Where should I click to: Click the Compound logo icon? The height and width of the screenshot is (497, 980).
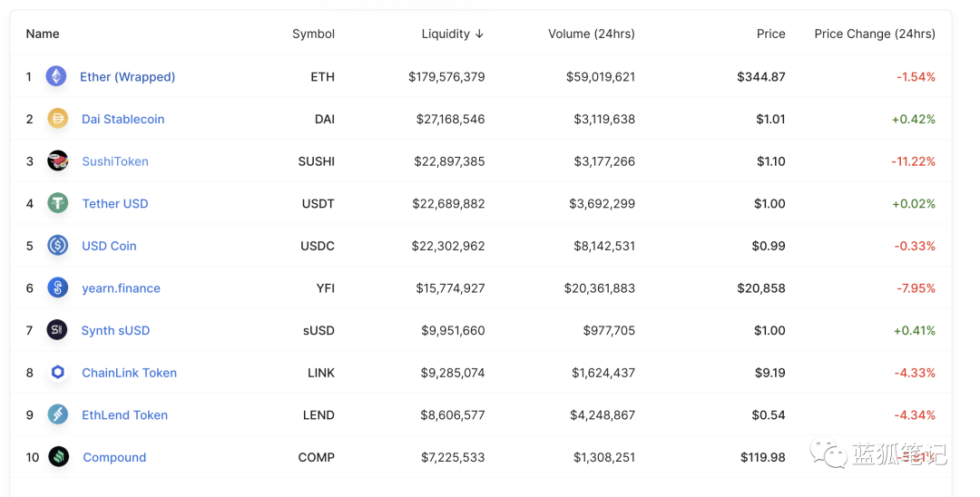pos(59,457)
